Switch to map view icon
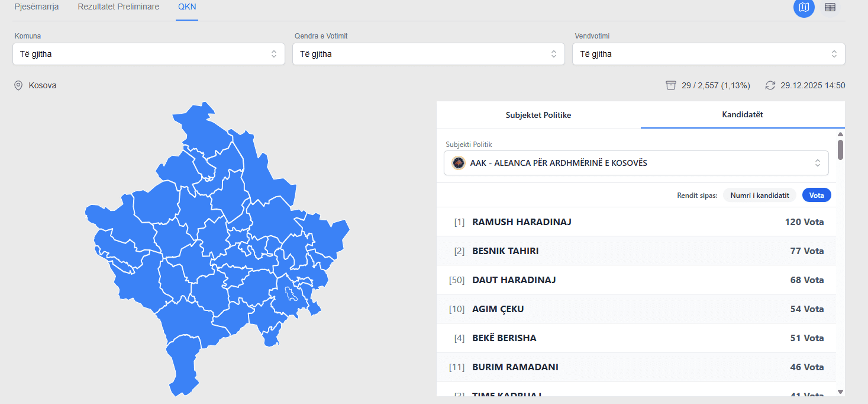The image size is (868, 404). point(804,7)
